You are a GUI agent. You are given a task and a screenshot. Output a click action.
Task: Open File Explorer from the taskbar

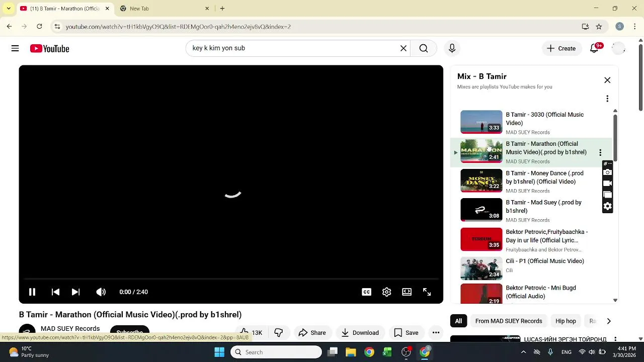pyautogui.click(x=351, y=352)
